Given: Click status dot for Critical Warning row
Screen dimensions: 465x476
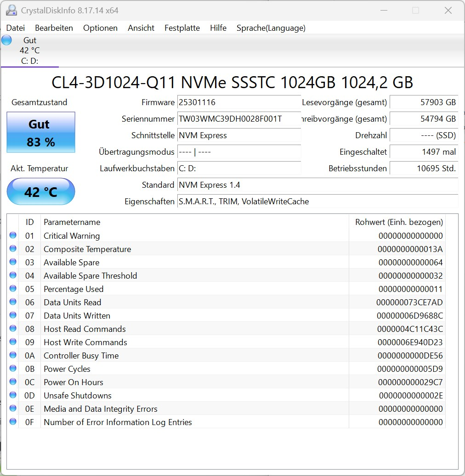Looking at the screenshot, I should click(x=13, y=235).
